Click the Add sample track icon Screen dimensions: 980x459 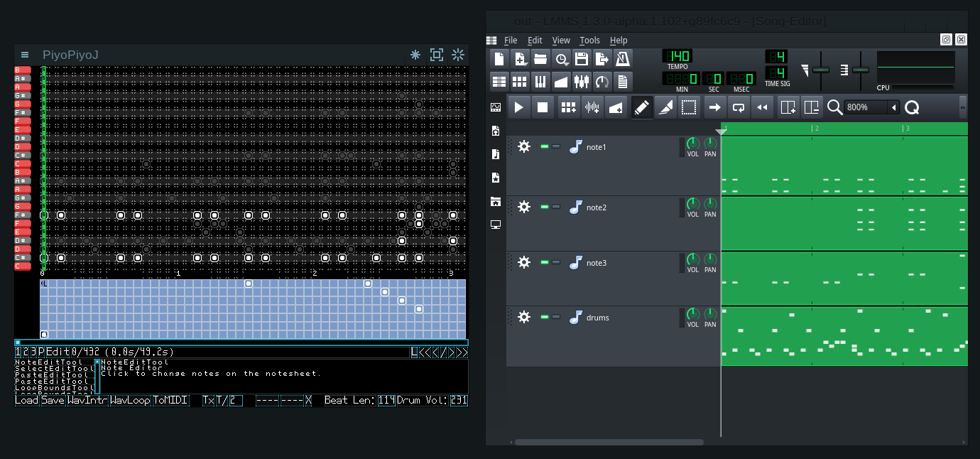(592, 107)
